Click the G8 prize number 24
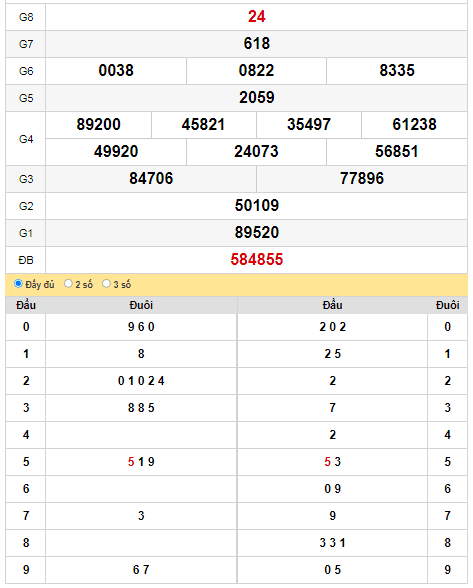 click(x=257, y=16)
